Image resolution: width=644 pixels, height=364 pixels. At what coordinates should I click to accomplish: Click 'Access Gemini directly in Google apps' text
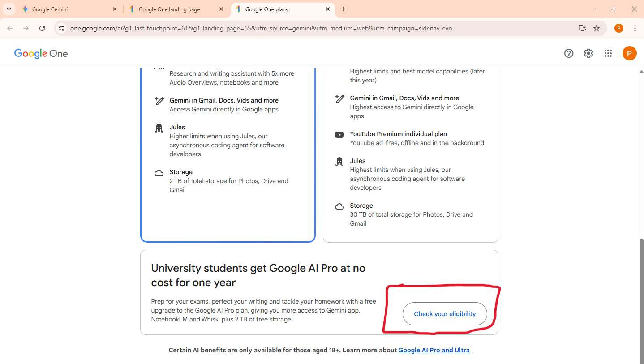[224, 109]
